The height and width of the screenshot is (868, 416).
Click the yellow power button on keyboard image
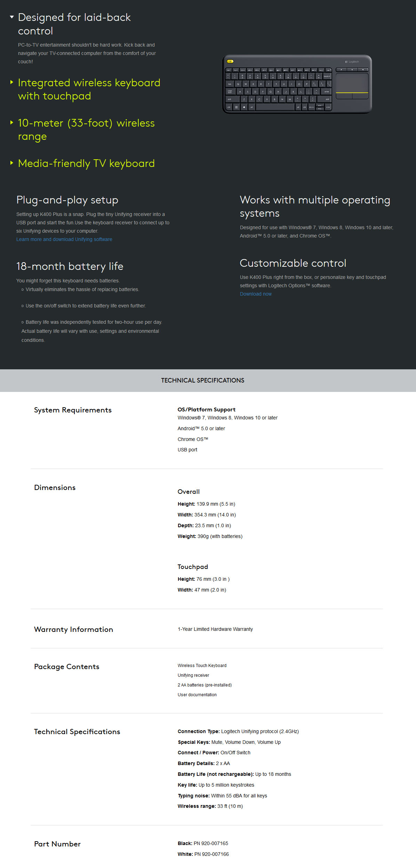tap(230, 62)
